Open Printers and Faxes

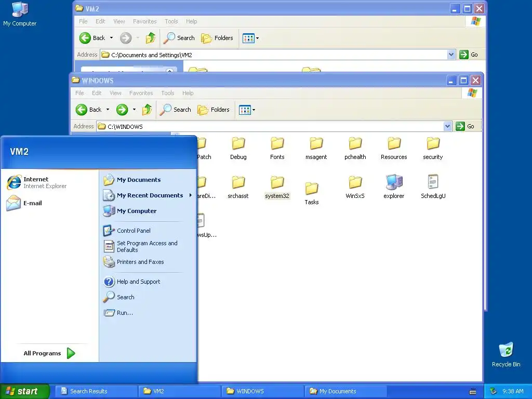(134, 262)
